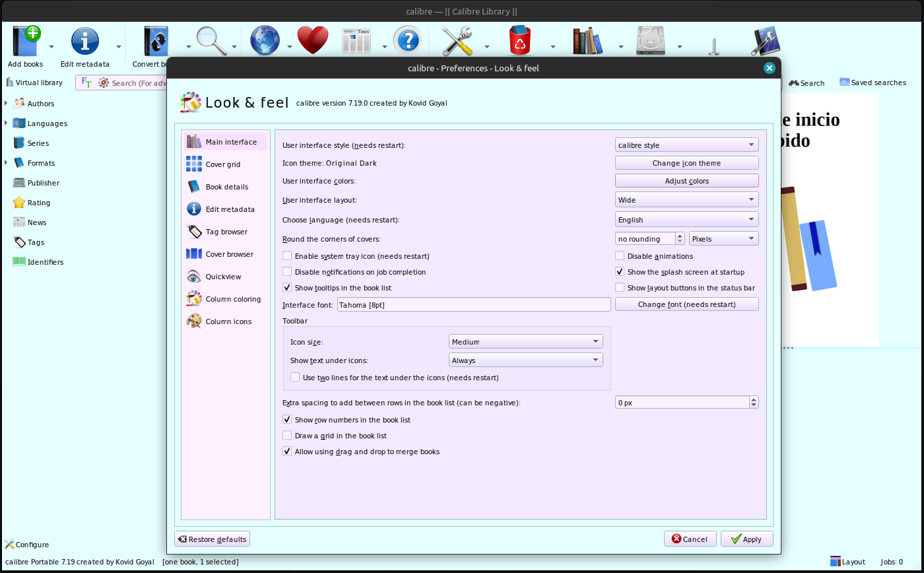Check the Disable animations box
This screenshot has width=924, height=573.
coord(620,256)
